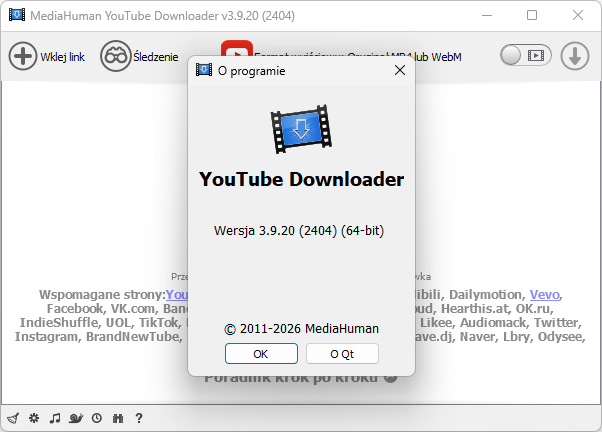Image resolution: width=602 pixels, height=432 pixels.
Task: Click the broom clean-up icon in status bar
Action: point(13,418)
